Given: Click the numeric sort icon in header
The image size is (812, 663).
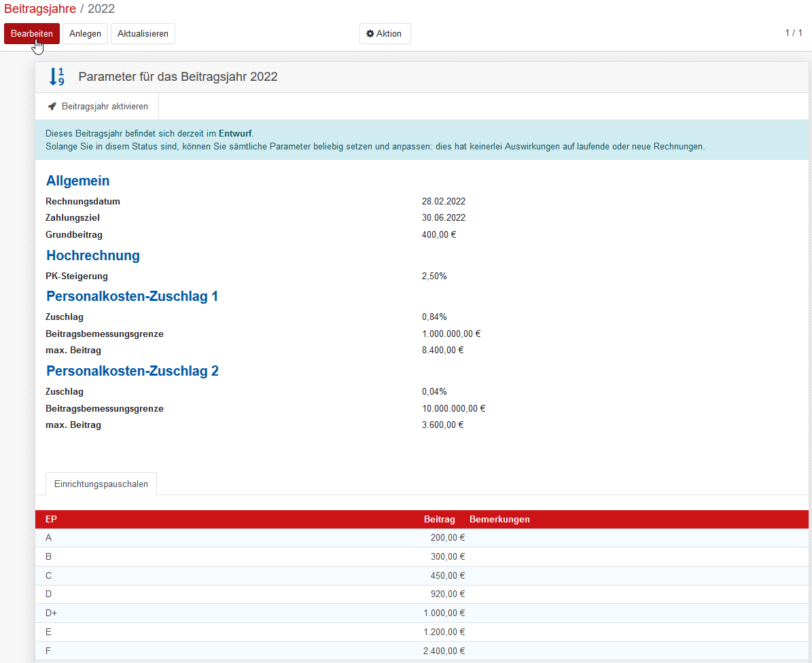Looking at the screenshot, I should (57, 77).
